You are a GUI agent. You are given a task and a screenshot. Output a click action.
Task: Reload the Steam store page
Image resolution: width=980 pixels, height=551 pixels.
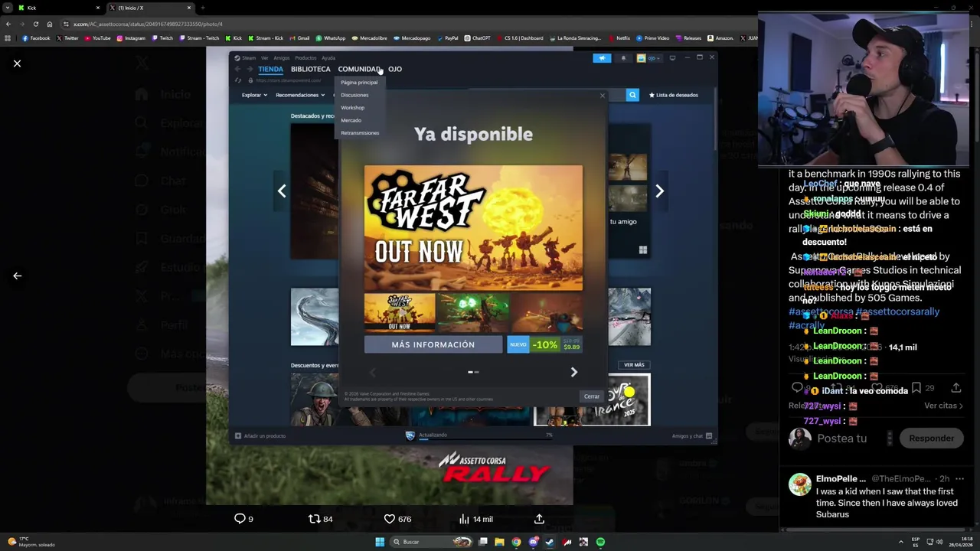[x=238, y=80]
